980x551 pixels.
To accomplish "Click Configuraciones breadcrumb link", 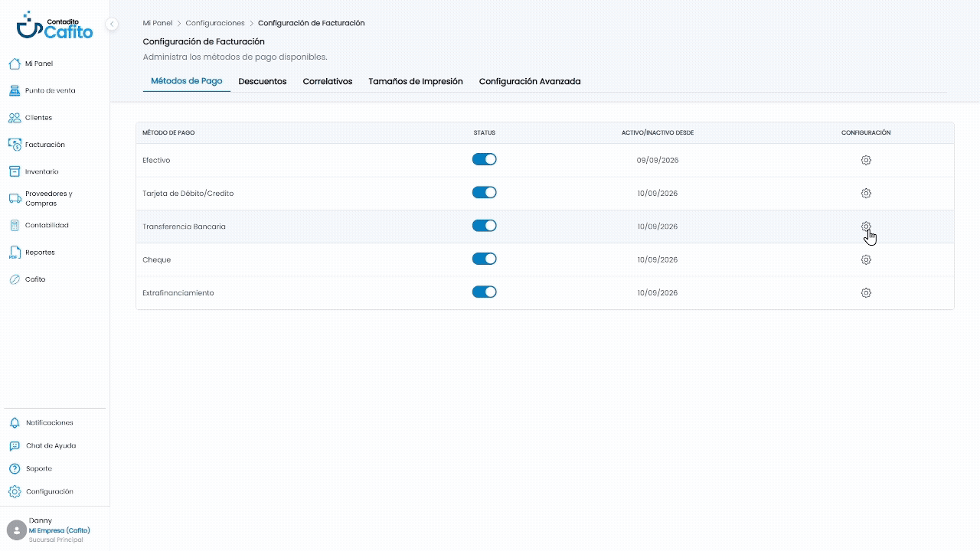I will click(x=215, y=23).
